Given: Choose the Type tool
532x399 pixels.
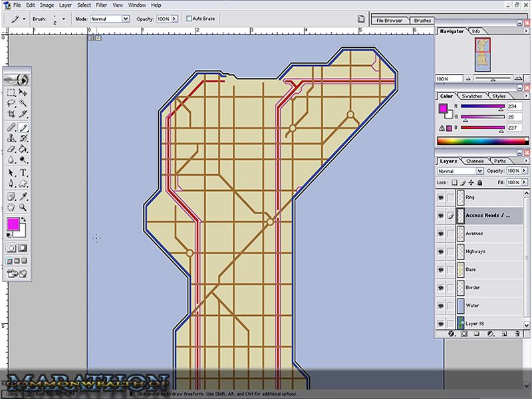Looking at the screenshot, I should (x=23, y=172).
